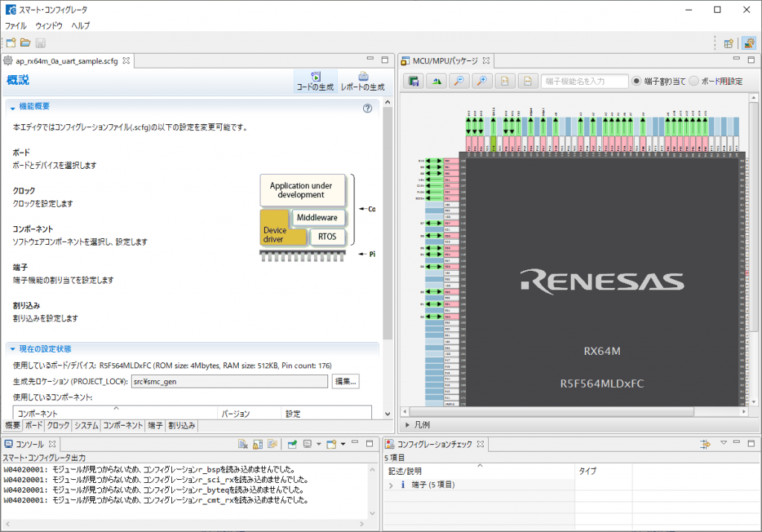Click the save package image icon
Screen dimensions: 762x532
413,81
